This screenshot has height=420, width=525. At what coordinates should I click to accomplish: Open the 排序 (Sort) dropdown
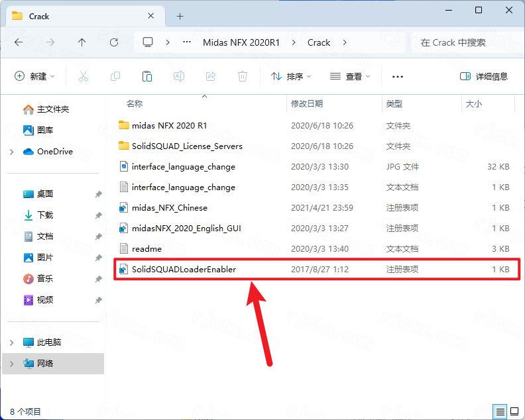[290, 76]
